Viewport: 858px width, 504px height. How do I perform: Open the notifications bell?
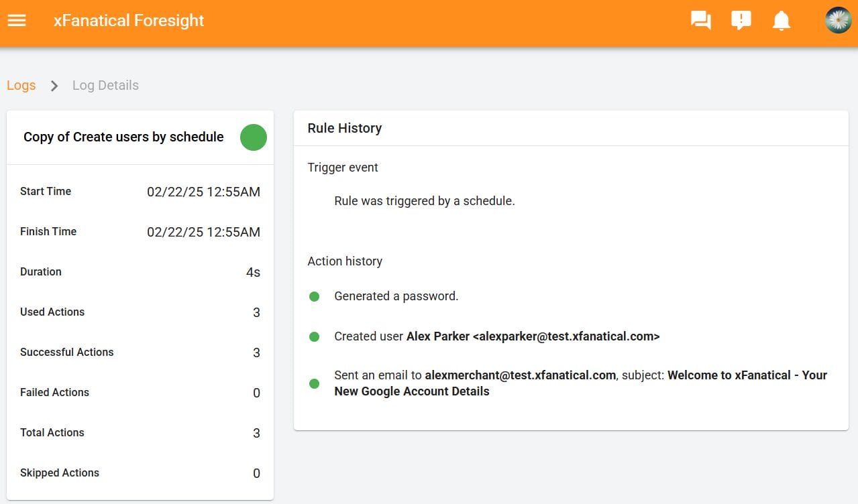781,20
